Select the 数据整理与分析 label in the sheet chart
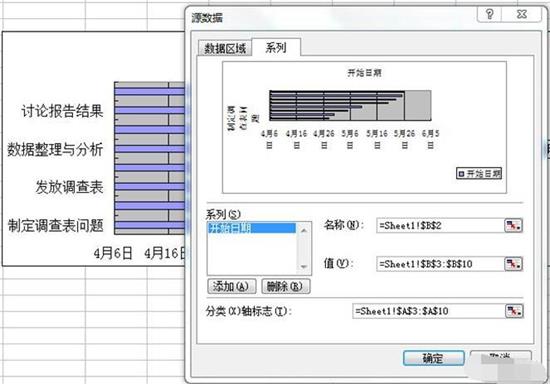 pyautogui.click(x=55, y=149)
